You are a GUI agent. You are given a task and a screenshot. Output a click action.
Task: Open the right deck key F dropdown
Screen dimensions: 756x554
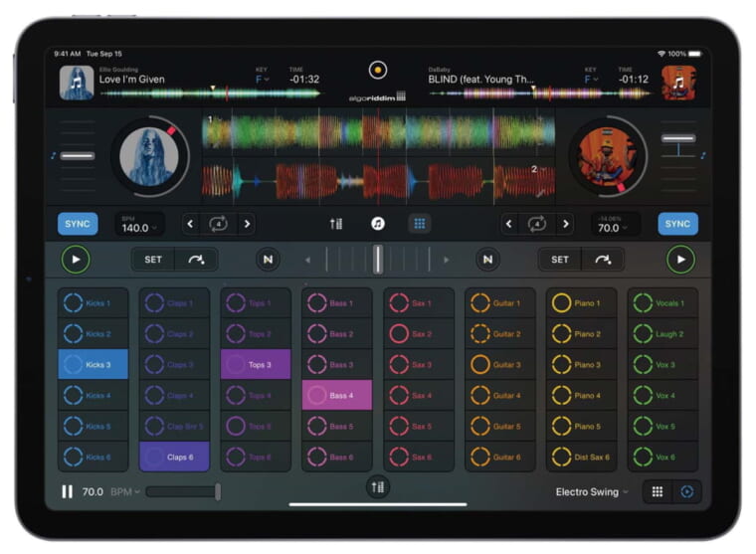click(591, 80)
